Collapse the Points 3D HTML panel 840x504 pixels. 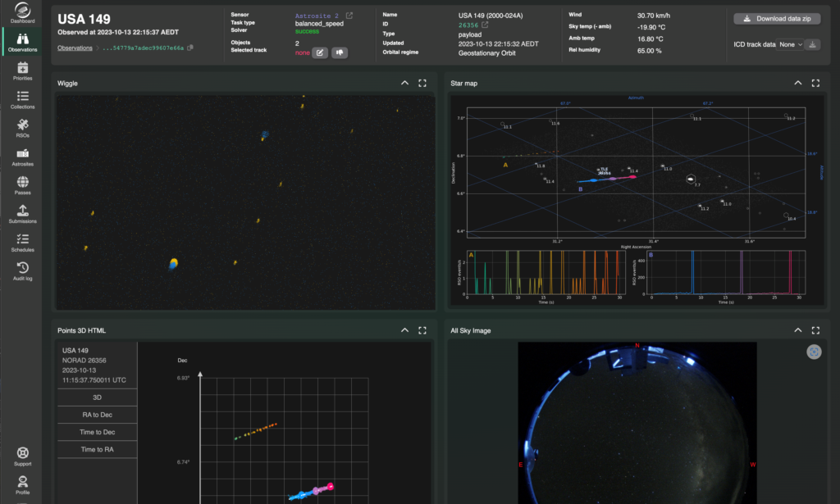click(x=404, y=330)
